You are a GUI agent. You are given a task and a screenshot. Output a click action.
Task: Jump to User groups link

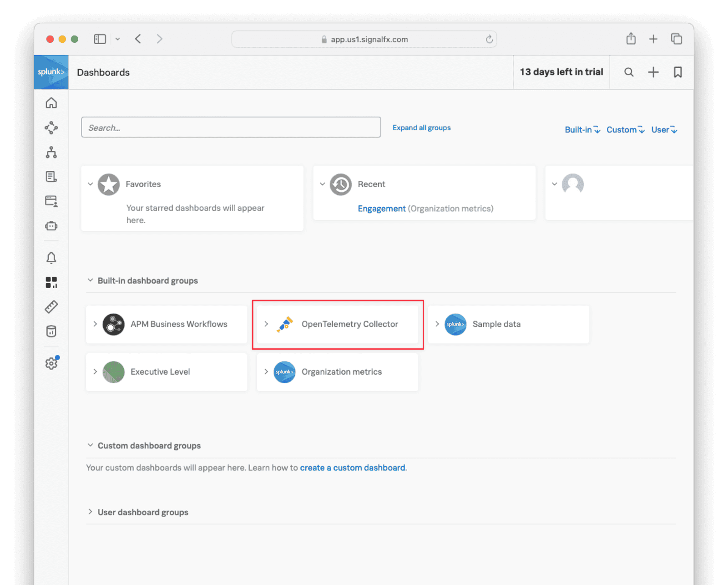tap(664, 130)
